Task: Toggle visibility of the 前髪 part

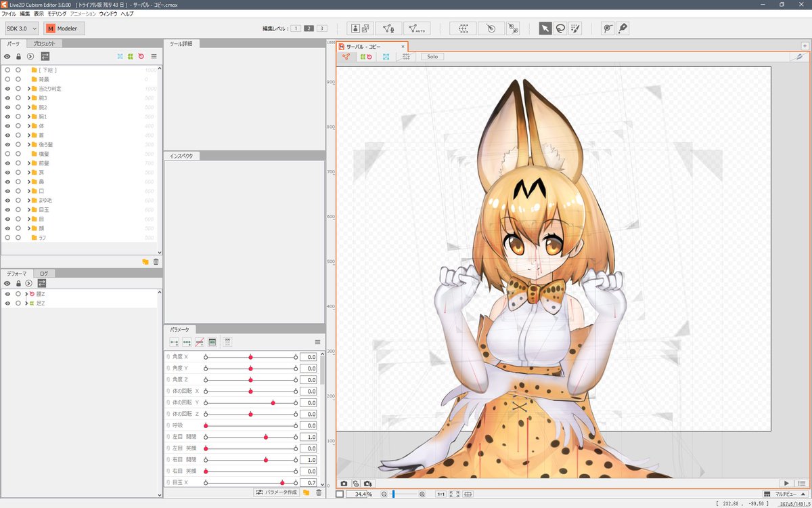Action: (x=7, y=163)
